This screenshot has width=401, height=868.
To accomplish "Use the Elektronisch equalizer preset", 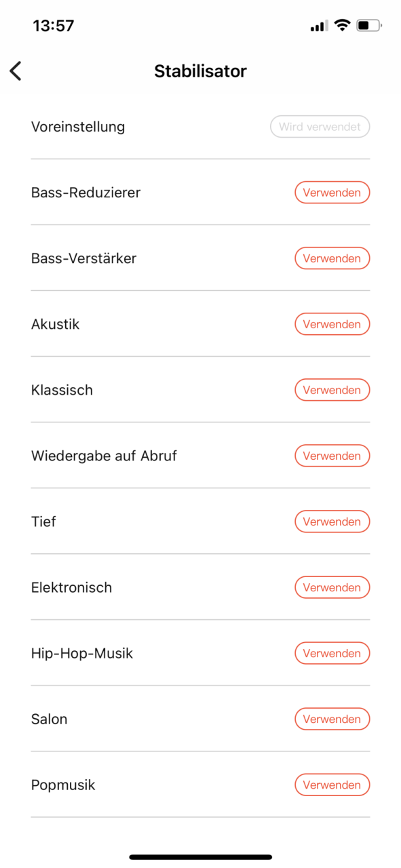I will pyautogui.click(x=332, y=587).
